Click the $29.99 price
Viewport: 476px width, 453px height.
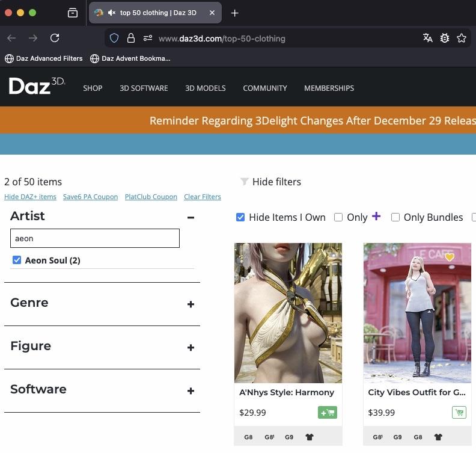(252, 413)
